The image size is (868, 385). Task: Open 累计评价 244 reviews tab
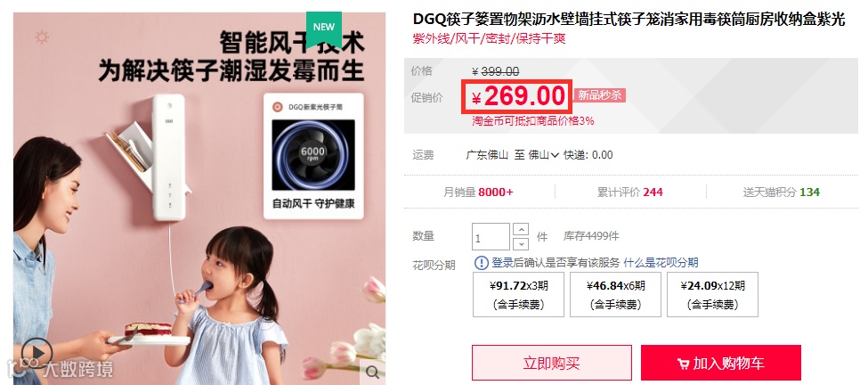pos(629,192)
